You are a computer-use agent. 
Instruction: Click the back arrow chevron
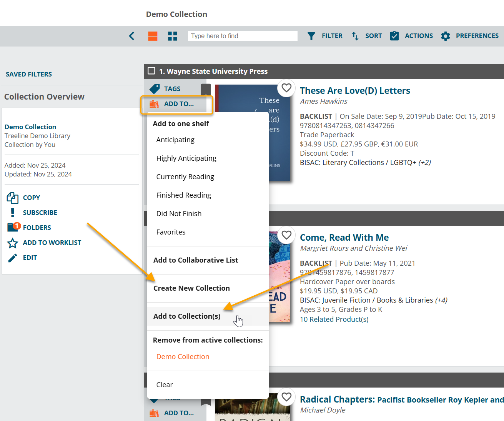pos(131,36)
